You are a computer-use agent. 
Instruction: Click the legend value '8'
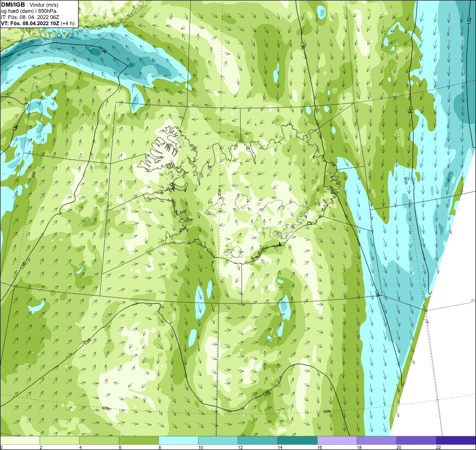(x=159, y=447)
